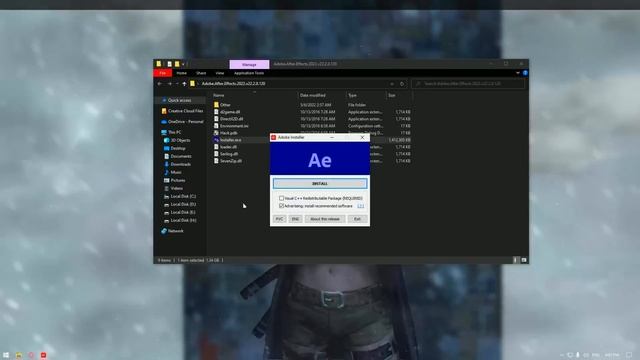Click the ENG language button
Image resolution: width=640 pixels, height=360 pixels.
pyautogui.click(x=295, y=219)
